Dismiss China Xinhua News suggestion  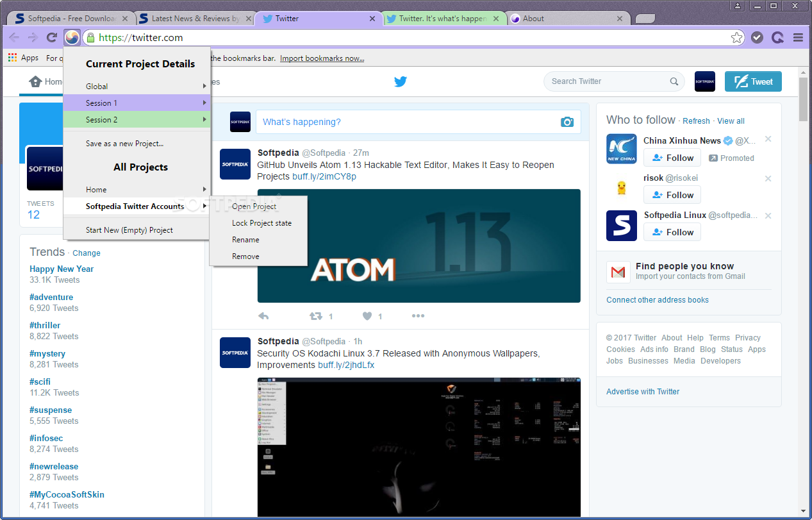(x=768, y=139)
